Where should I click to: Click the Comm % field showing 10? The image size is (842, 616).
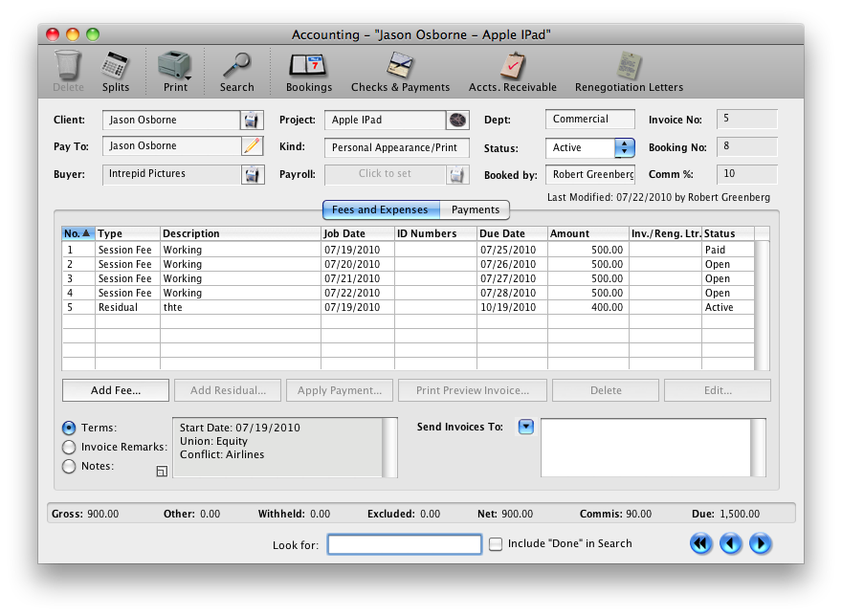point(747,174)
